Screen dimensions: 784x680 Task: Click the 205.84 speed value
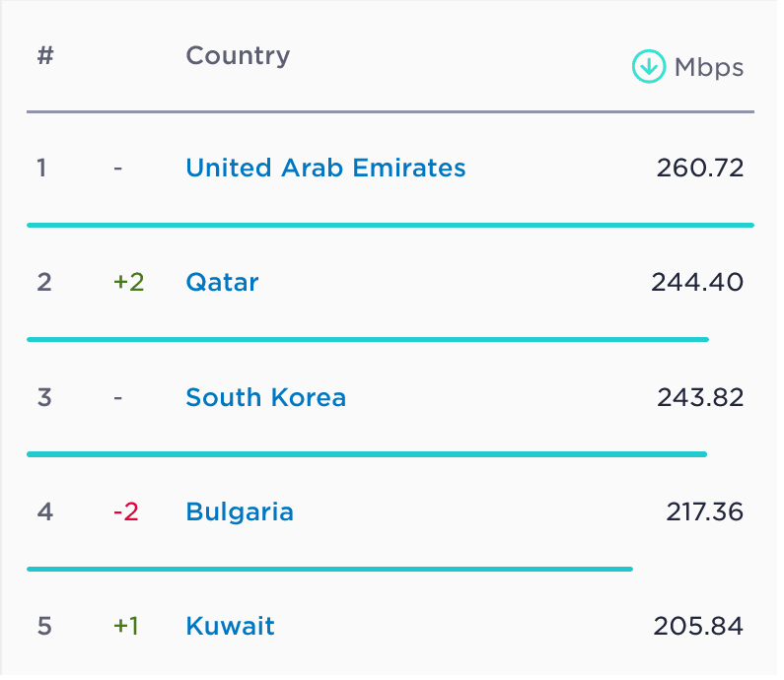pos(698,627)
